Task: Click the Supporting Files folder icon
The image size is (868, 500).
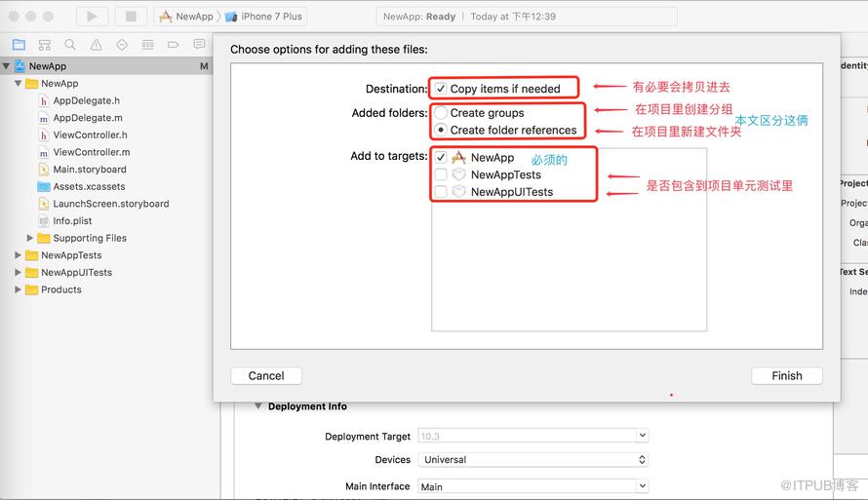Action: [44, 239]
